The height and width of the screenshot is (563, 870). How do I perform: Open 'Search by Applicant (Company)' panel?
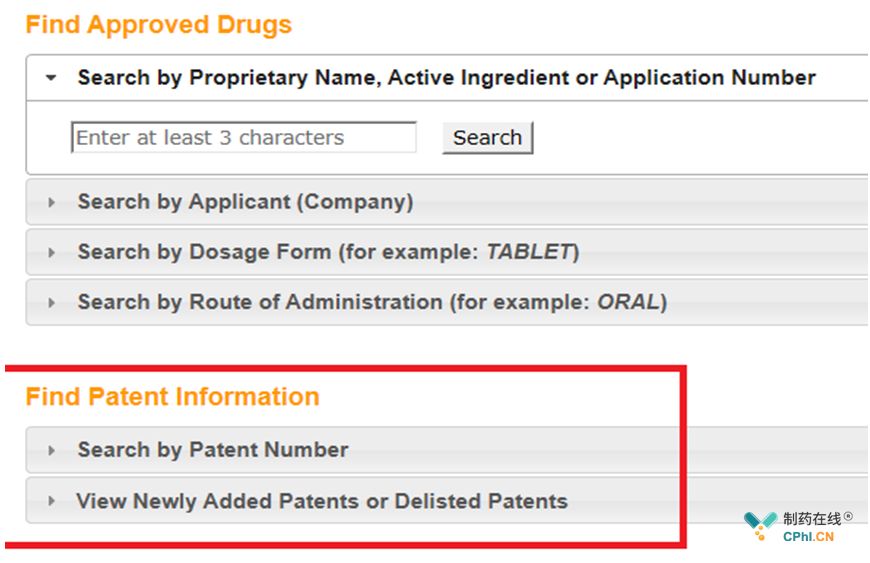245,202
